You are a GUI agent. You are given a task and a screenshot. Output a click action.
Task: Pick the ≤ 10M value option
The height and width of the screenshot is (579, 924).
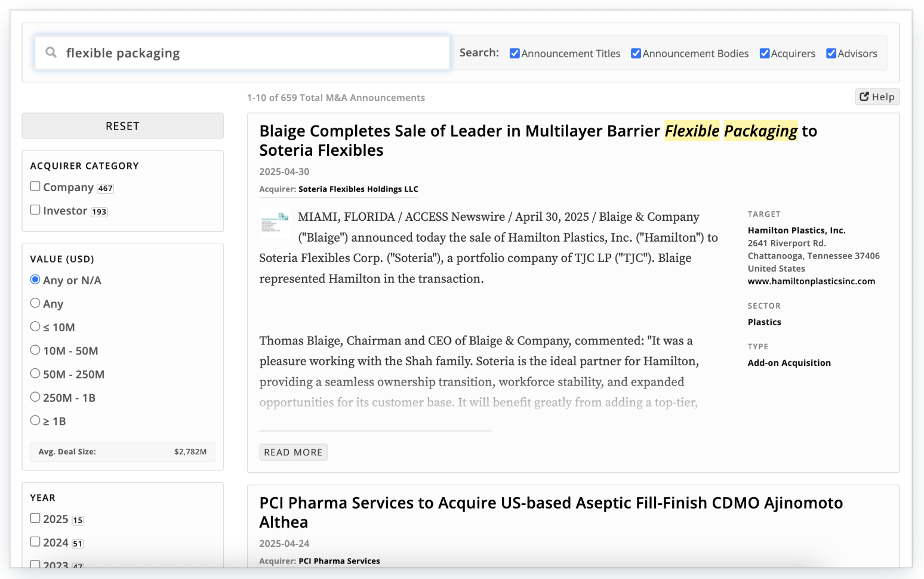[35, 327]
